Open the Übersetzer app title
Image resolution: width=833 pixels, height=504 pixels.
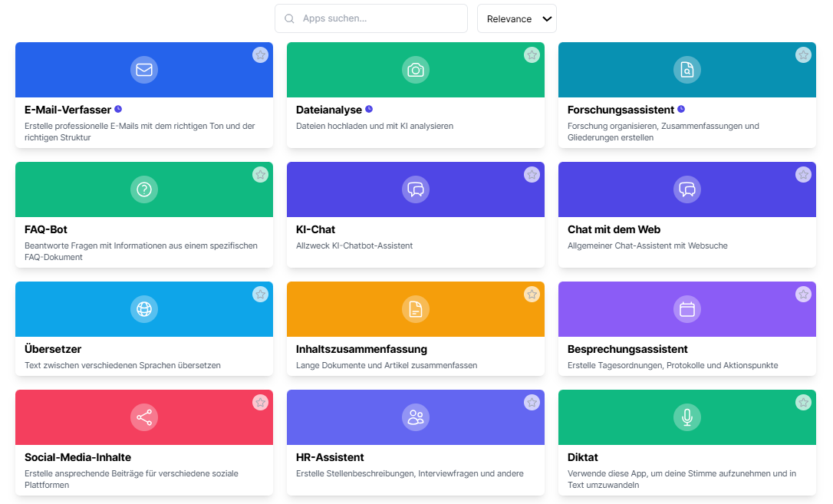point(53,349)
